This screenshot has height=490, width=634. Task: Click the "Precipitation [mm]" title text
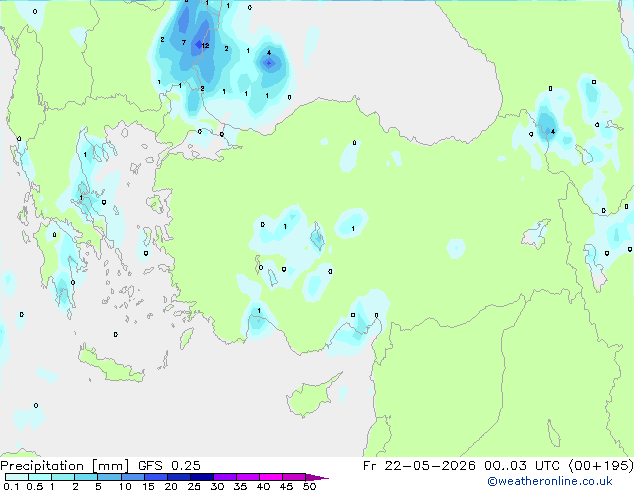click(64, 466)
